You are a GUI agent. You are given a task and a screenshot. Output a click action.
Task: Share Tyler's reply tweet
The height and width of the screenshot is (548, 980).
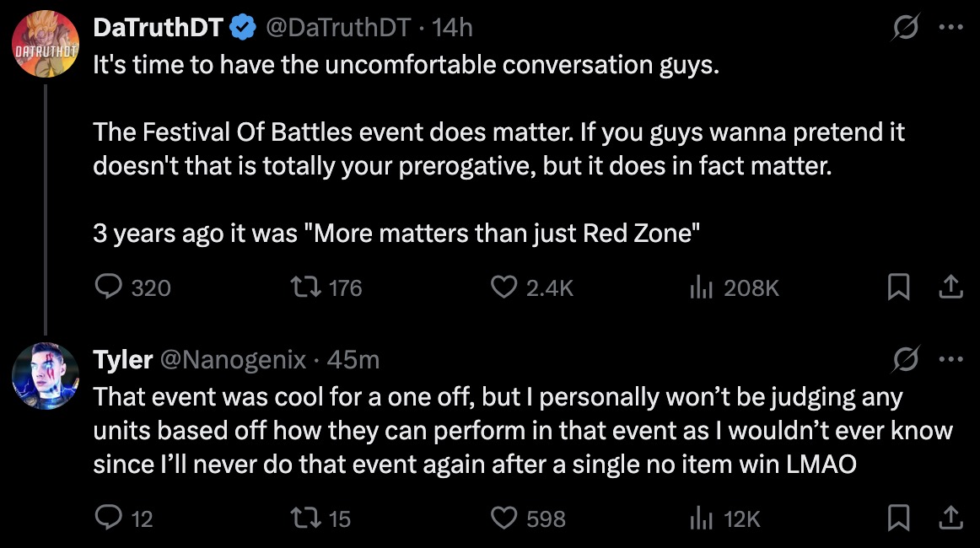[950, 518]
